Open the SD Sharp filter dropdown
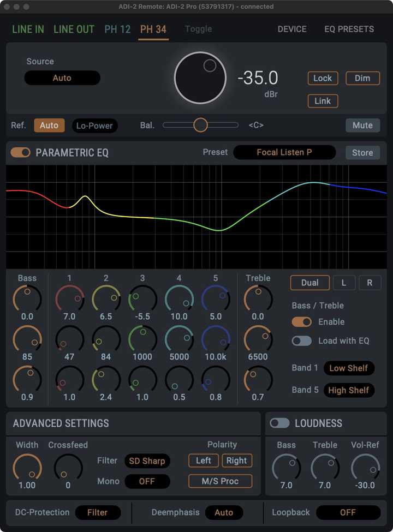 pyautogui.click(x=147, y=461)
